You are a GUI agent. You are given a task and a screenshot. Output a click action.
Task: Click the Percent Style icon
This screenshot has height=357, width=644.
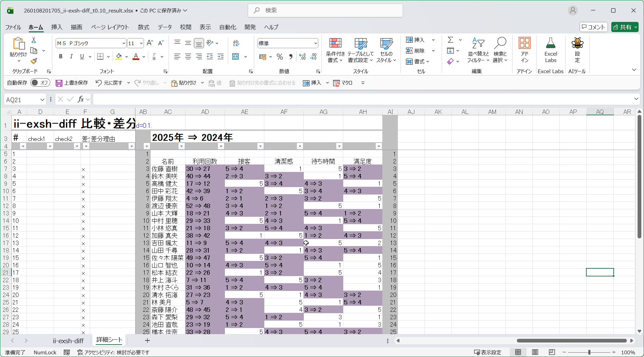[x=280, y=57]
